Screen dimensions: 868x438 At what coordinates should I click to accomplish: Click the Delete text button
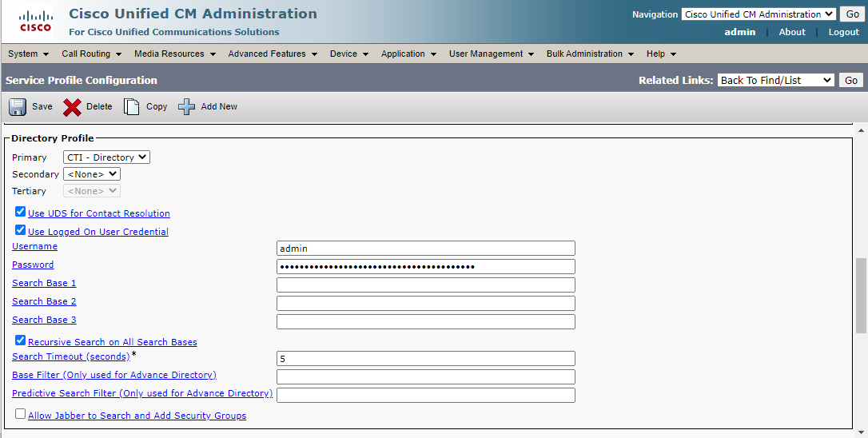[x=99, y=107]
